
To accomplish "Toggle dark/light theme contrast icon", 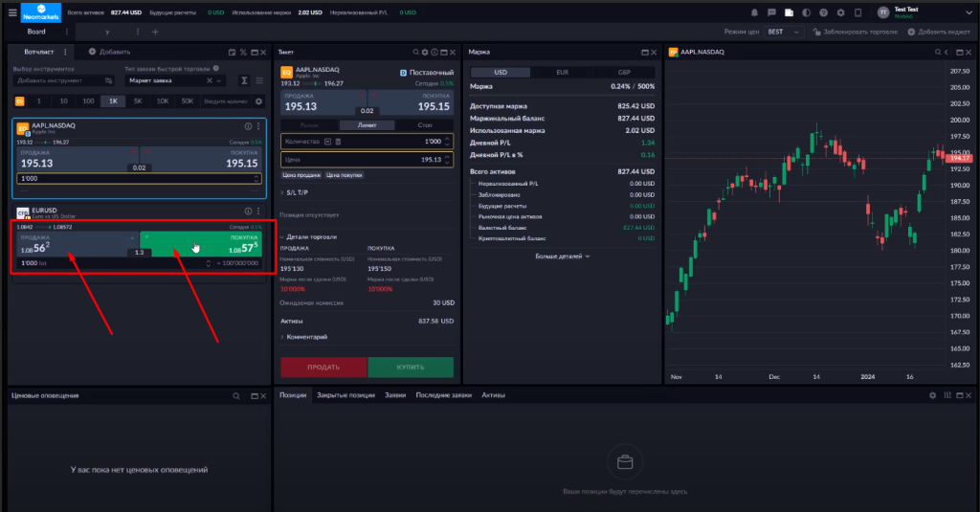I will point(806,12).
